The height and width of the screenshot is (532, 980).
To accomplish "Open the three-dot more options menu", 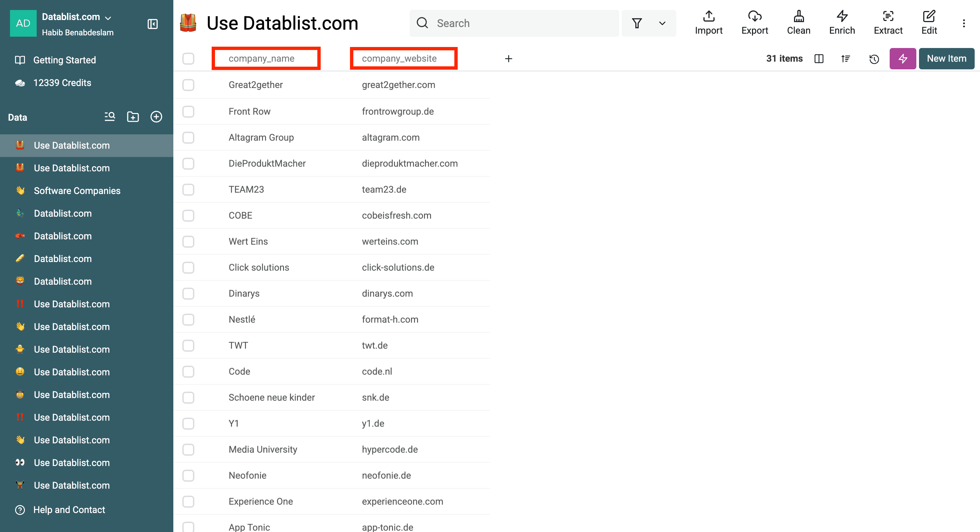I will pyautogui.click(x=964, y=23).
